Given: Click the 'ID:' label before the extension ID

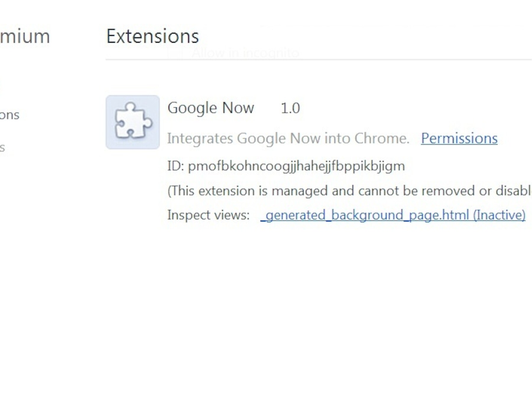Looking at the screenshot, I should point(176,166).
